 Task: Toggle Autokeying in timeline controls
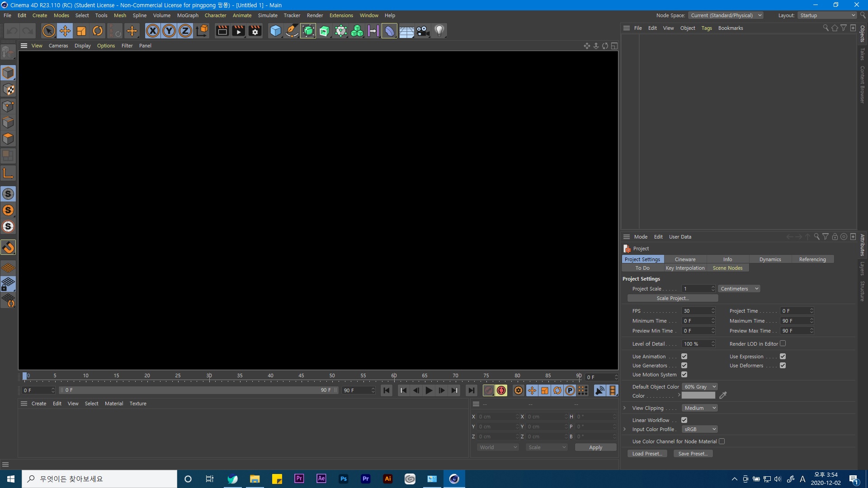click(501, 390)
